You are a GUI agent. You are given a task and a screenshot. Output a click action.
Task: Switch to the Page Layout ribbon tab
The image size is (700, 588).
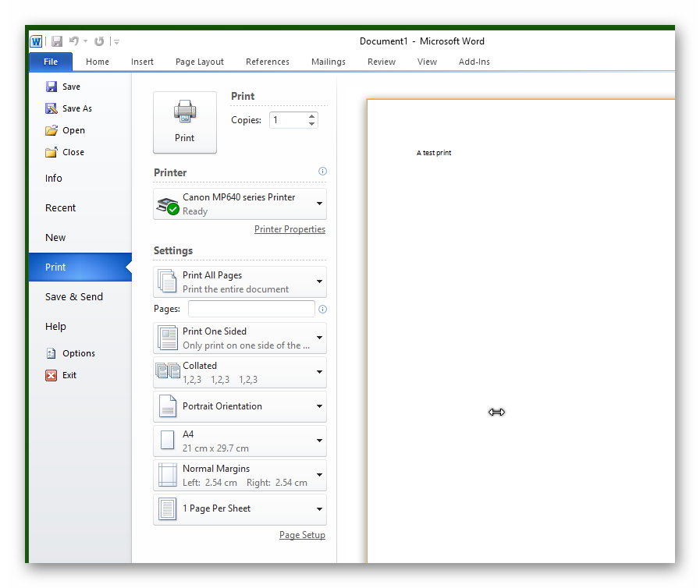pyautogui.click(x=199, y=62)
